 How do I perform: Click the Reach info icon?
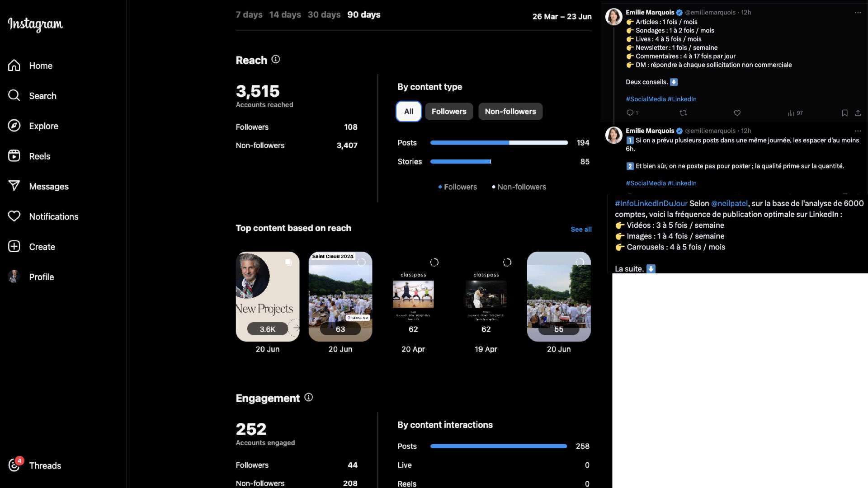pos(276,60)
